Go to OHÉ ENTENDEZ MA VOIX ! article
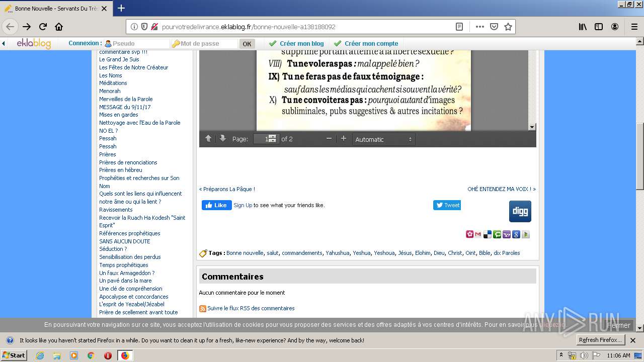Screen dimensions: 644x362 click(x=502, y=189)
